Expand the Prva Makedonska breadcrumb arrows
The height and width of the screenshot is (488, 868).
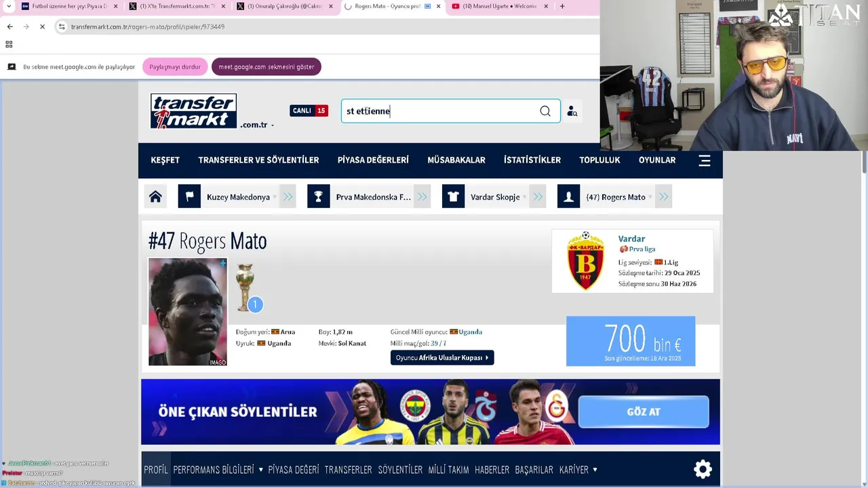tap(422, 197)
